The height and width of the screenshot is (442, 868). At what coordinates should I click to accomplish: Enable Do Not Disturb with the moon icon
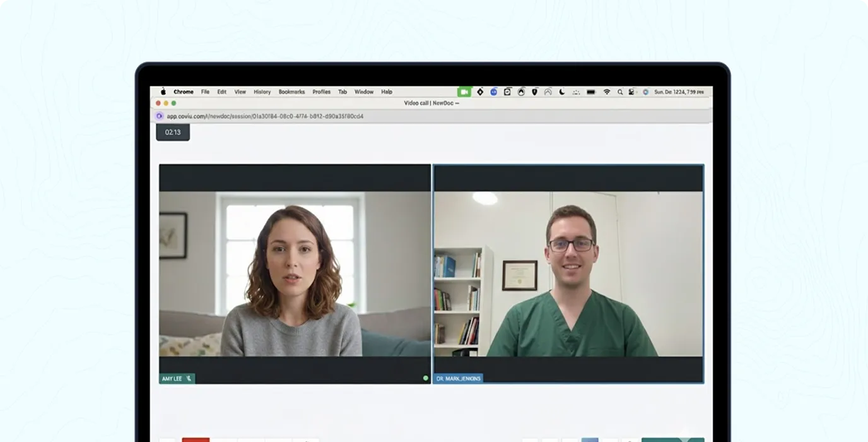click(x=561, y=92)
